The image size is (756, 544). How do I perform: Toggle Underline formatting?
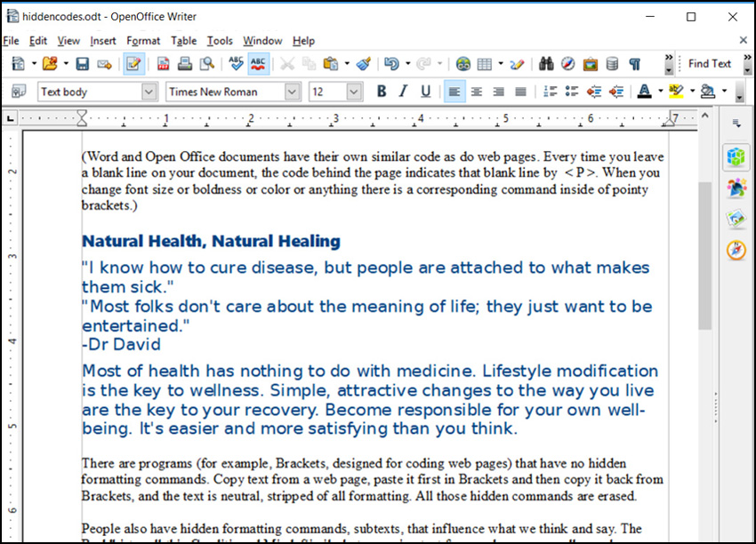tap(425, 91)
